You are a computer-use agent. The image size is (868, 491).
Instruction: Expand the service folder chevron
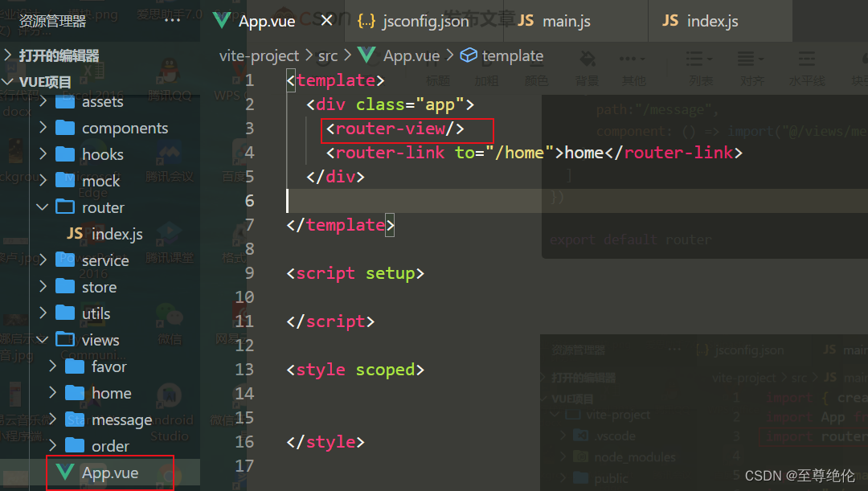[43, 260]
